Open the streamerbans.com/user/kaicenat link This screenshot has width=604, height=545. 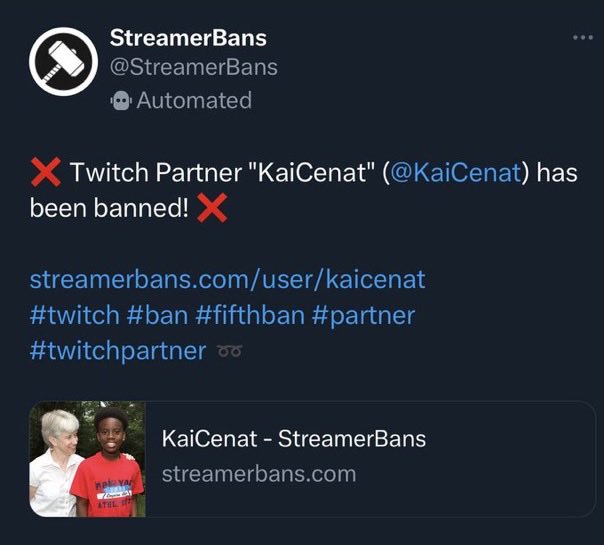pyautogui.click(x=228, y=280)
